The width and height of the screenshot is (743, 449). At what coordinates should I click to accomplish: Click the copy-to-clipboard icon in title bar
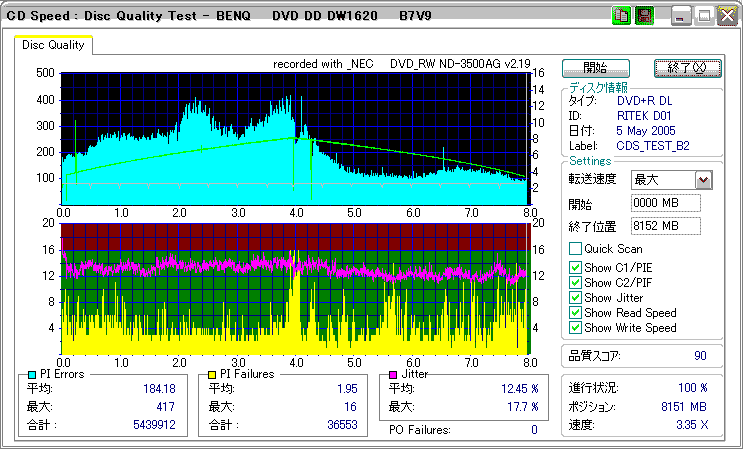coord(621,16)
